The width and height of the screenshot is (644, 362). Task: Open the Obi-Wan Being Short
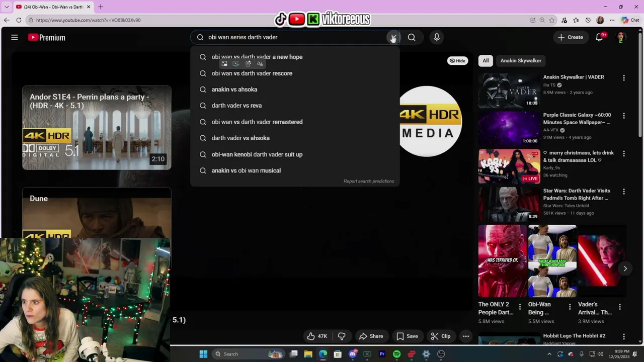[552, 261]
